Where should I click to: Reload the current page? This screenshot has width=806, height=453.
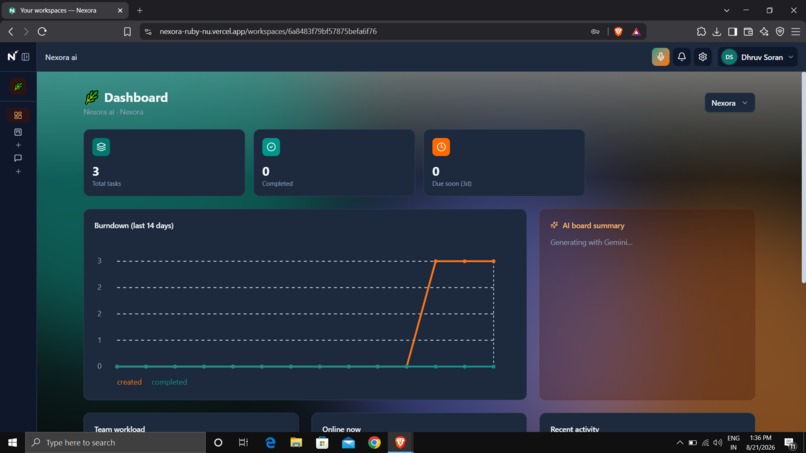coord(42,31)
